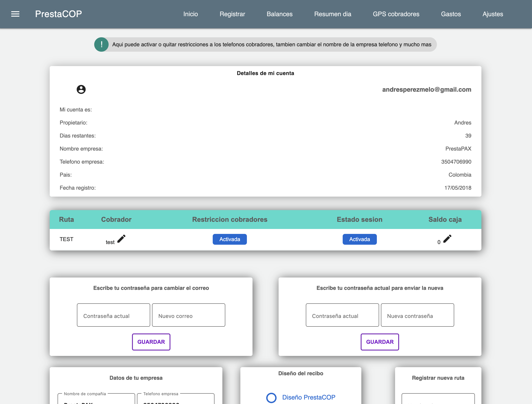Viewport: 532px width, 404px height.
Task: Click GUARDAR under new password form
Action: 380,342
